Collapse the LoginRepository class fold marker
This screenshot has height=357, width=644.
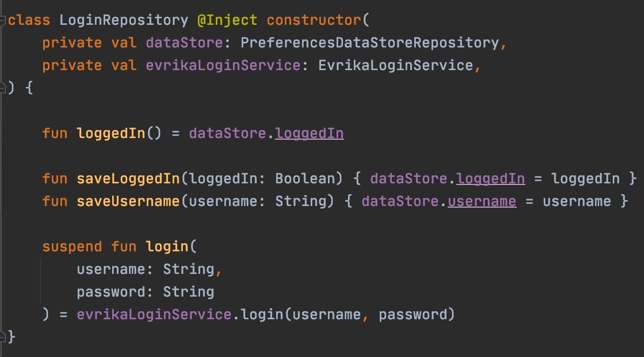(3, 20)
